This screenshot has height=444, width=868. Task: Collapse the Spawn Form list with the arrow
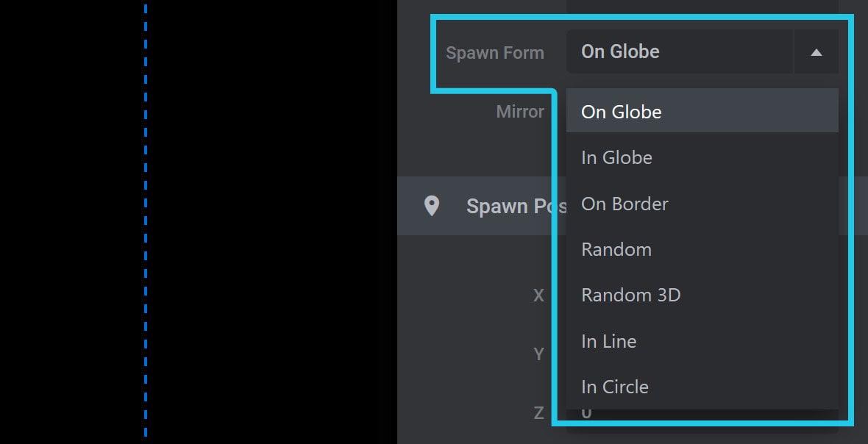[x=816, y=52]
